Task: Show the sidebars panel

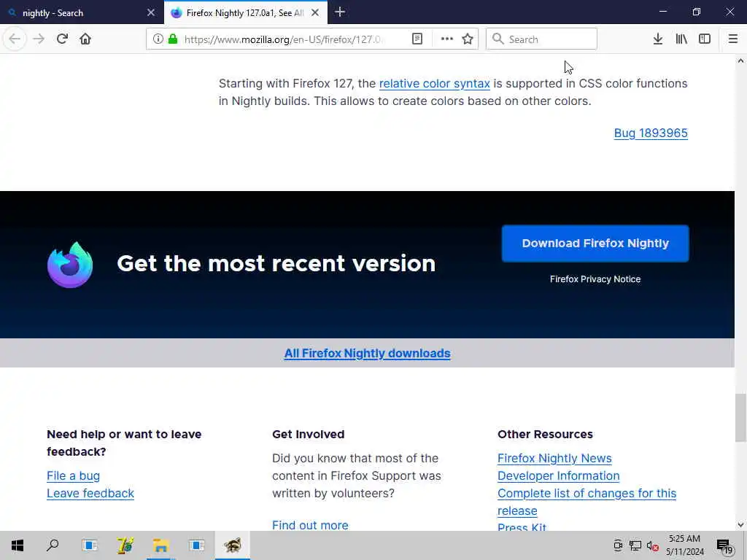Action: [705, 39]
